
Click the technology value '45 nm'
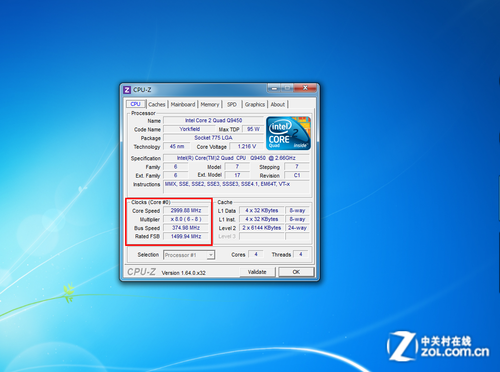[x=177, y=146]
